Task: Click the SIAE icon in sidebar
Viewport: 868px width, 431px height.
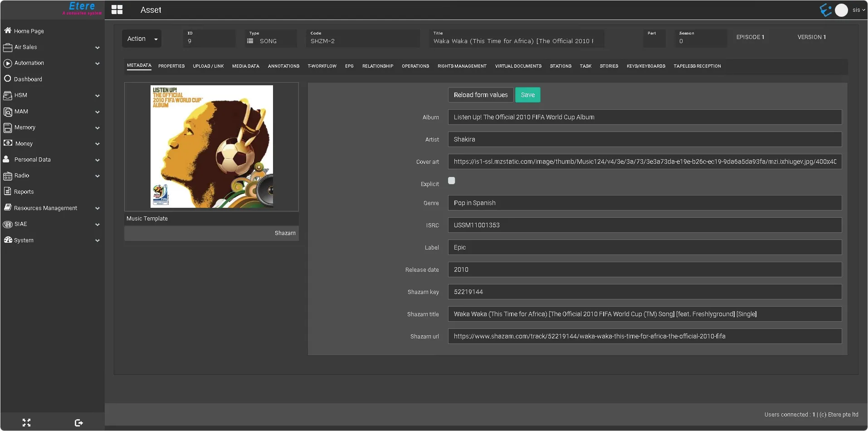Action: coord(8,224)
